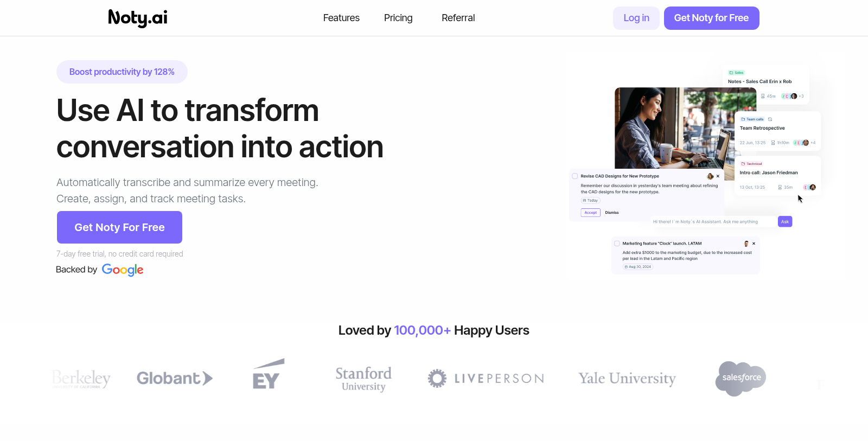Close the Marketing feature Clock launch card

click(754, 244)
